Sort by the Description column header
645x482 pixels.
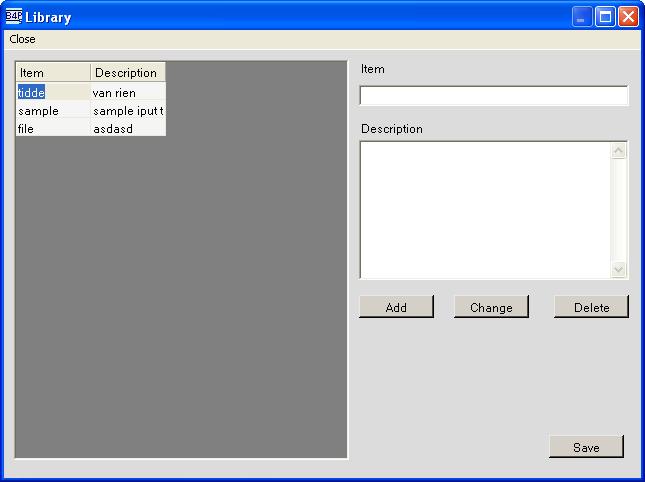pos(128,72)
